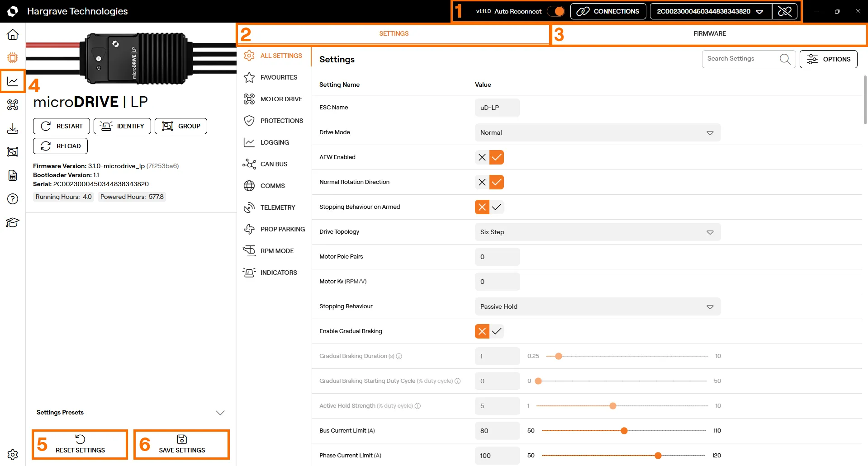Click the Bus Current Limit slider handle
Image resolution: width=868 pixels, height=466 pixels.
624,431
